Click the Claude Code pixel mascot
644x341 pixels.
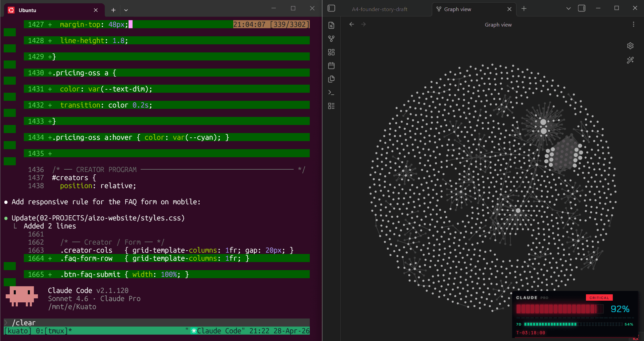click(x=22, y=296)
